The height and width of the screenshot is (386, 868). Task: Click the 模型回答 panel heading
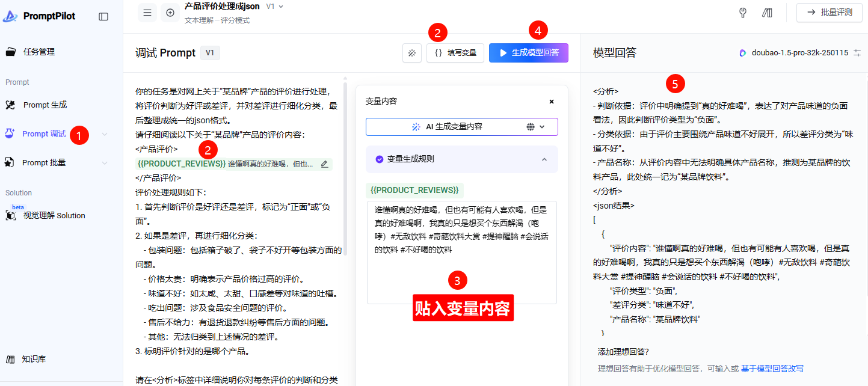click(615, 53)
